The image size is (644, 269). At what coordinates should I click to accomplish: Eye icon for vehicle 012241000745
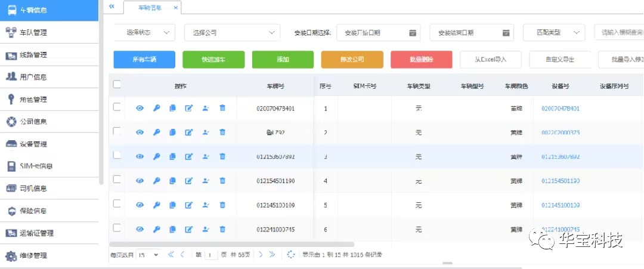pos(140,229)
